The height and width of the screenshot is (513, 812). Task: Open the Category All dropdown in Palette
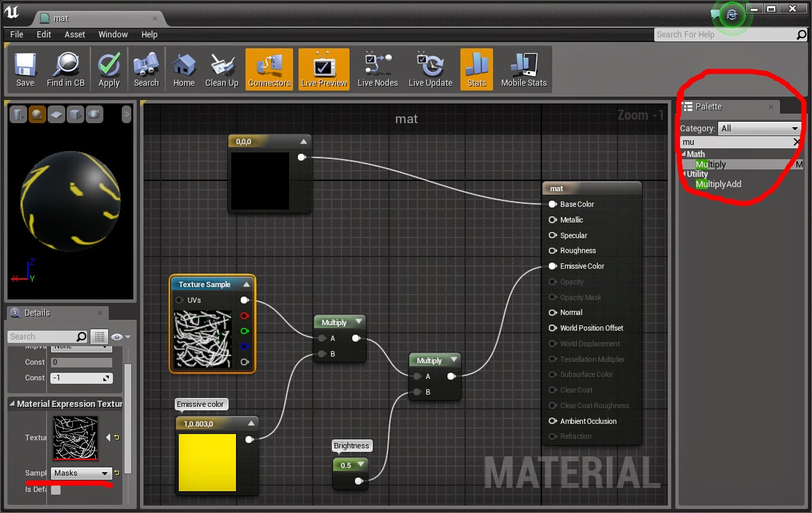tap(760, 128)
